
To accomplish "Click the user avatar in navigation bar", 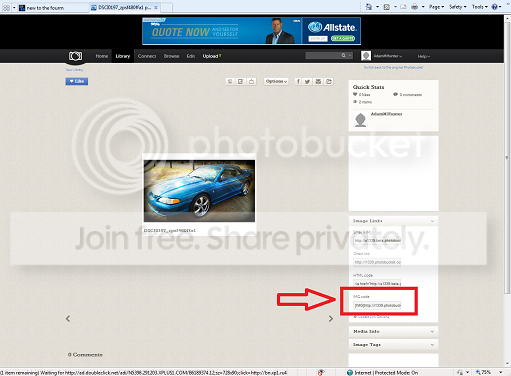I will coord(366,56).
